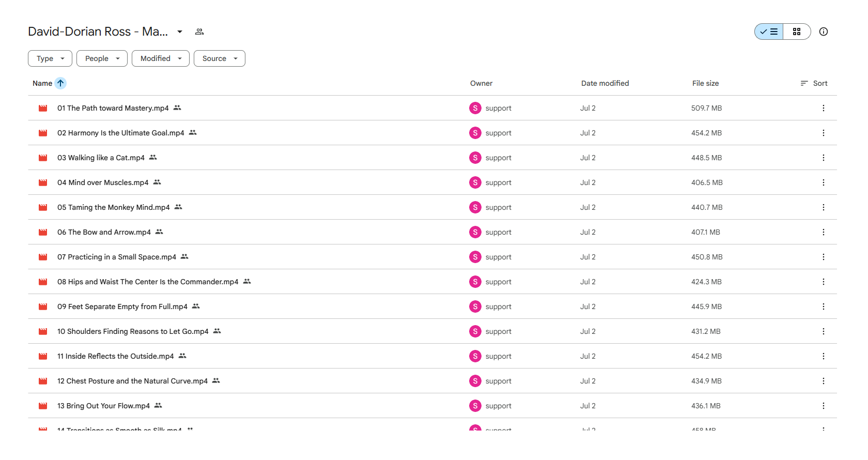Select the 13 Bring Out Your Flow.mp4 row
The height and width of the screenshot is (460, 868).
coord(432,406)
